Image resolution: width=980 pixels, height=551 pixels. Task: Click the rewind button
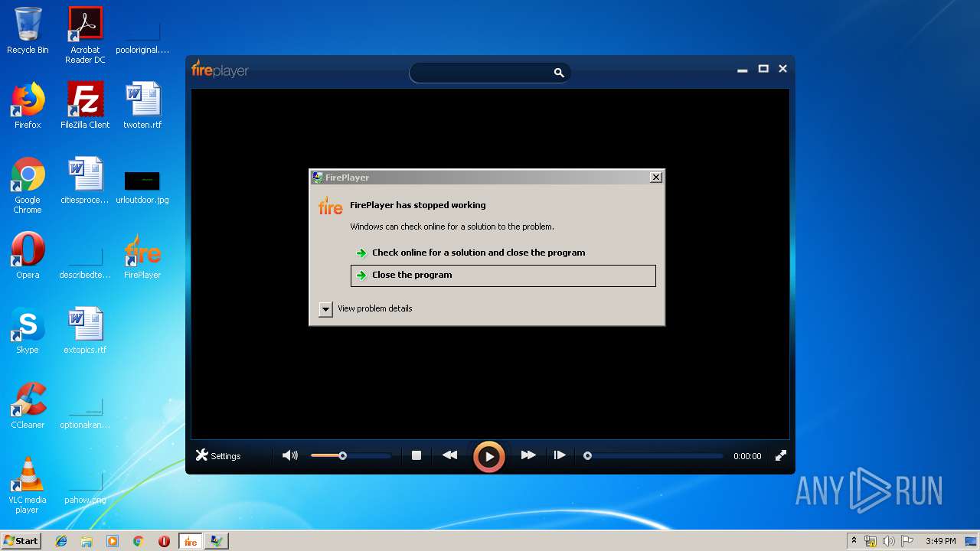coord(450,455)
